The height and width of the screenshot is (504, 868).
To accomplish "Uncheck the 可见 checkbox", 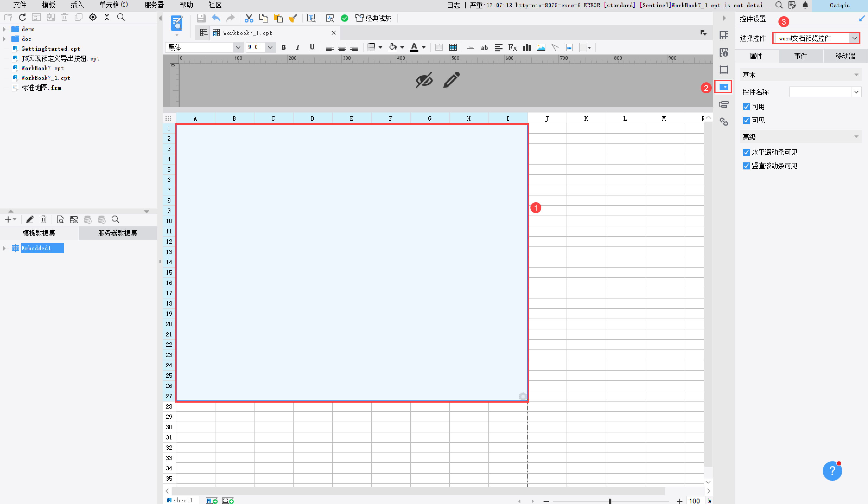I will point(746,120).
